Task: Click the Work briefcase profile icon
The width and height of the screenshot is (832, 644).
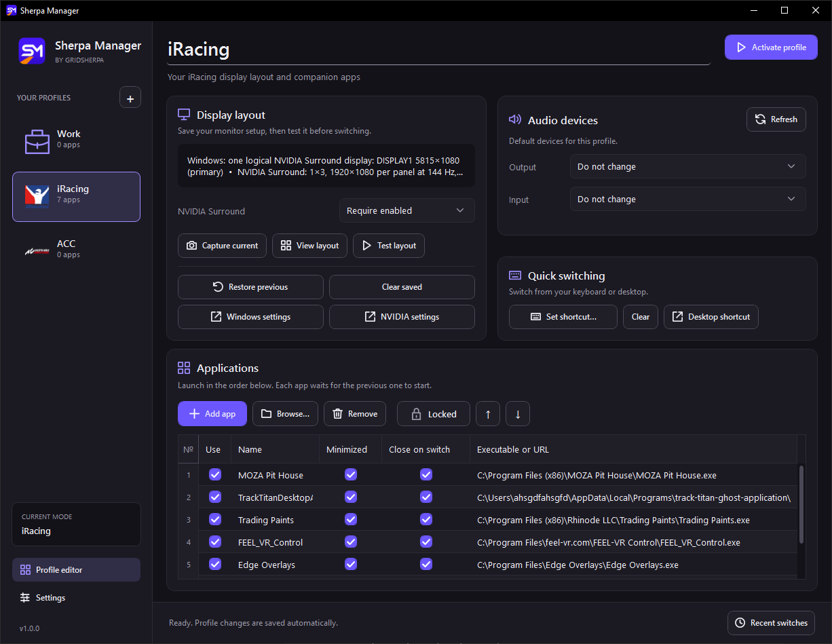Action: (37, 140)
